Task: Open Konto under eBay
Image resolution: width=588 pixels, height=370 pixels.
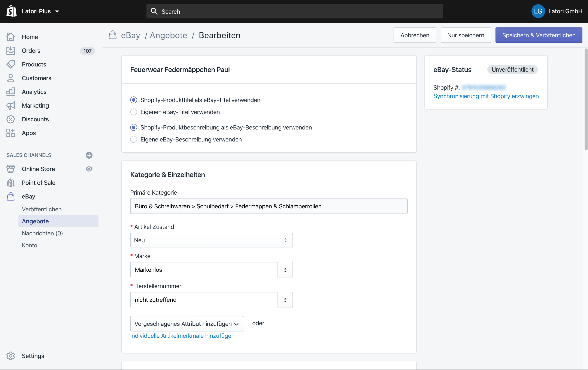Action: pyautogui.click(x=30, y=245)
